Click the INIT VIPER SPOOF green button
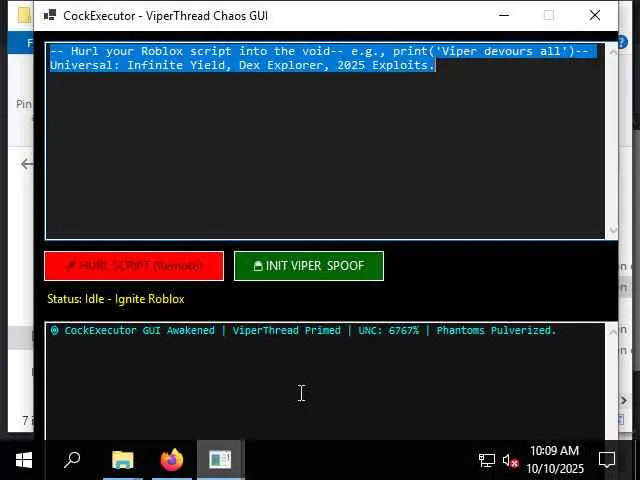The height and width of the screenshot is (480, 640). (x=309, y=266)
